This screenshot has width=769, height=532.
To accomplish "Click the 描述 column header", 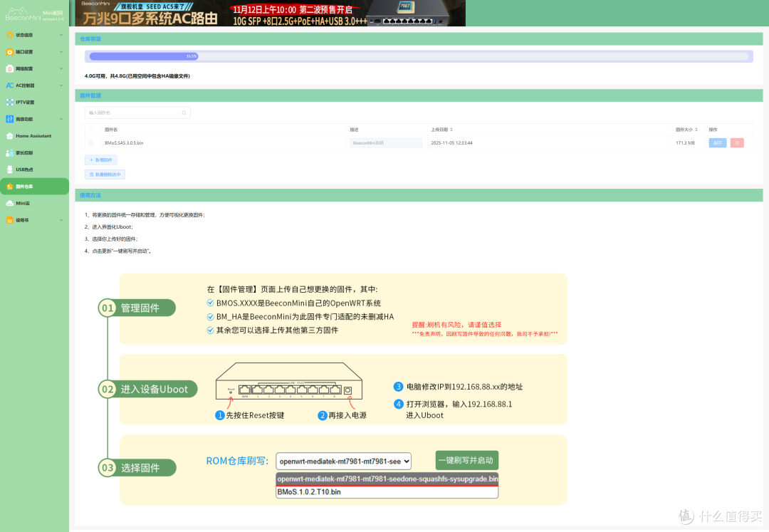I will tap(354, 130).
